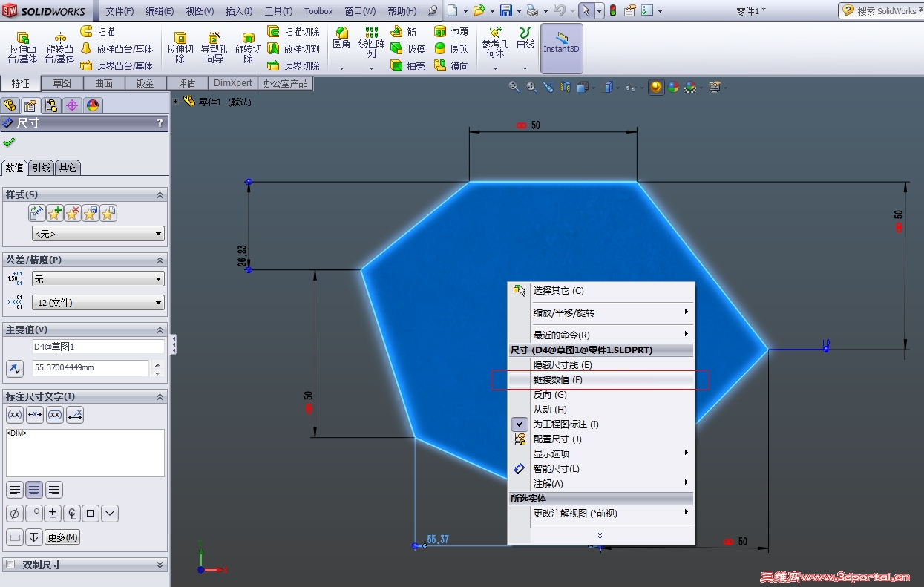Toggle left justify text alignment button
The width and height of the screenshot is (924, 587).
click(14, 490)
